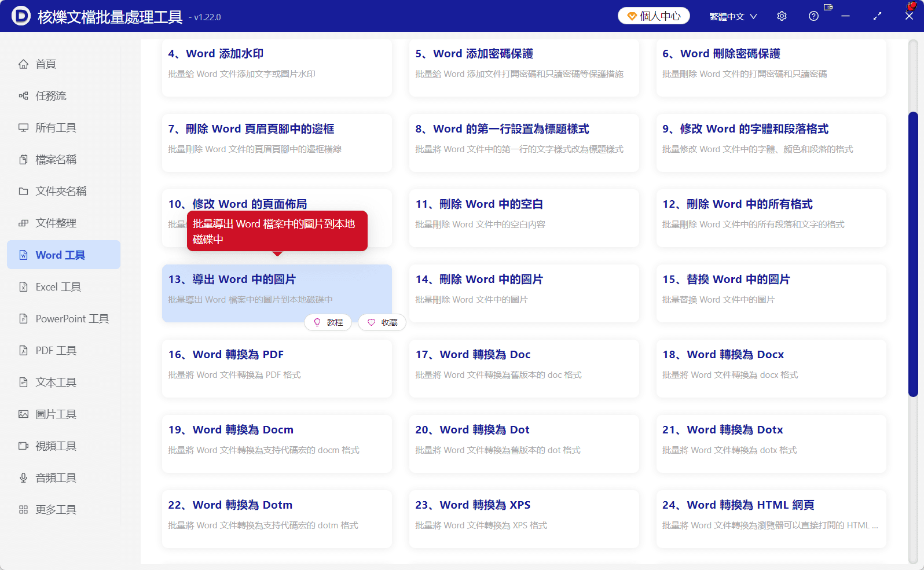924x570 pixels.
Task: Click the app logo in title bar
Action: pyautogui.click(x=21, y=16)
